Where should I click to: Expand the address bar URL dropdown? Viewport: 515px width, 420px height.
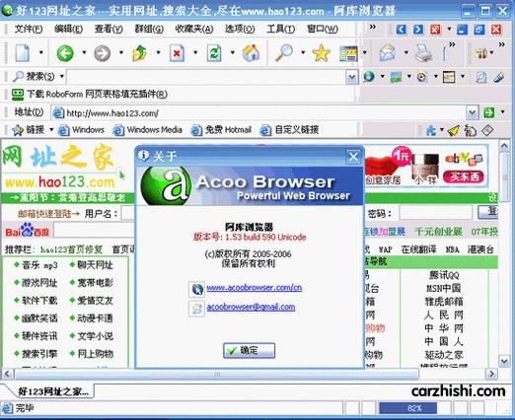472,112
